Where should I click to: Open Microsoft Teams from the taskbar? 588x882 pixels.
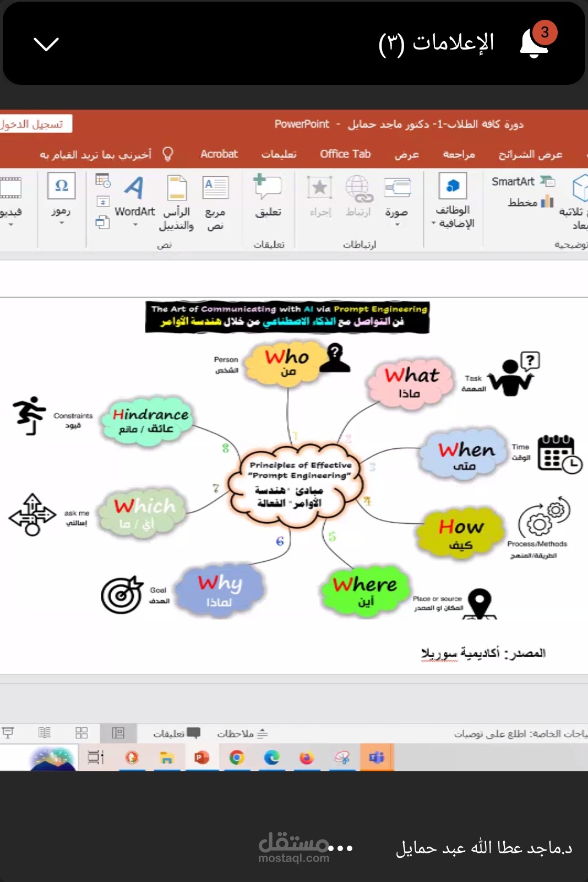377,757
